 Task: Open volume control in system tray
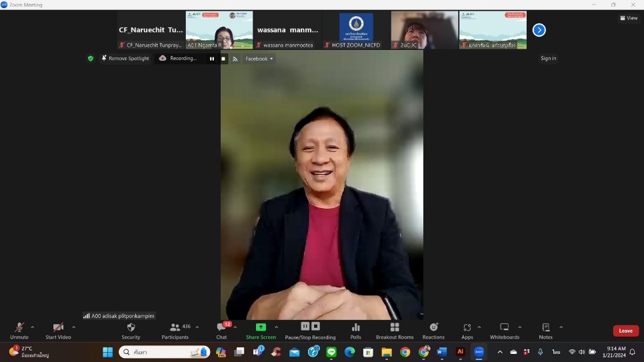581,352
